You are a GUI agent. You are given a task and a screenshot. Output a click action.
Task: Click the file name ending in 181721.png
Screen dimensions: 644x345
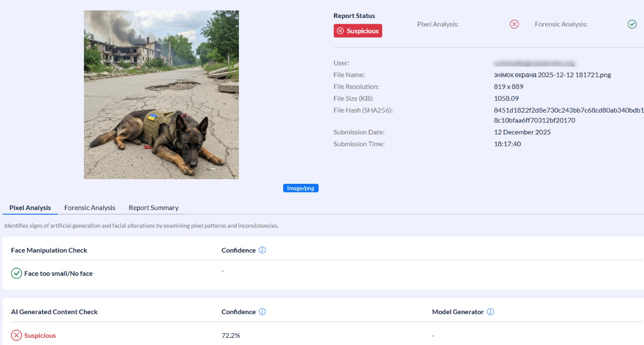[x=552, y=75]
